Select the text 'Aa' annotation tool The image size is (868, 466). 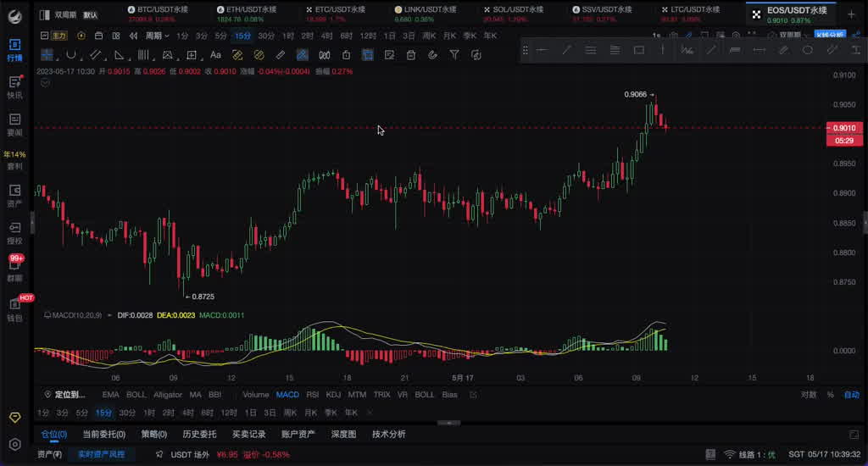coord(215,55)
